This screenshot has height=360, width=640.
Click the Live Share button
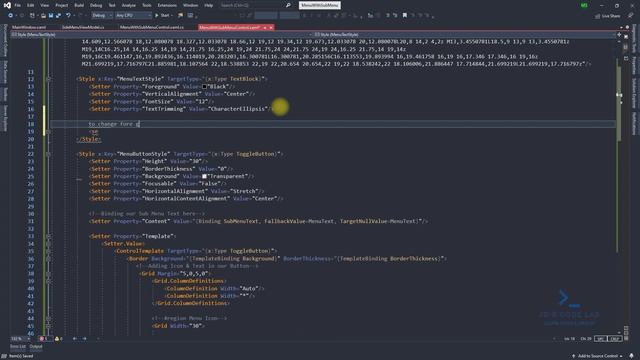[608, 16]
